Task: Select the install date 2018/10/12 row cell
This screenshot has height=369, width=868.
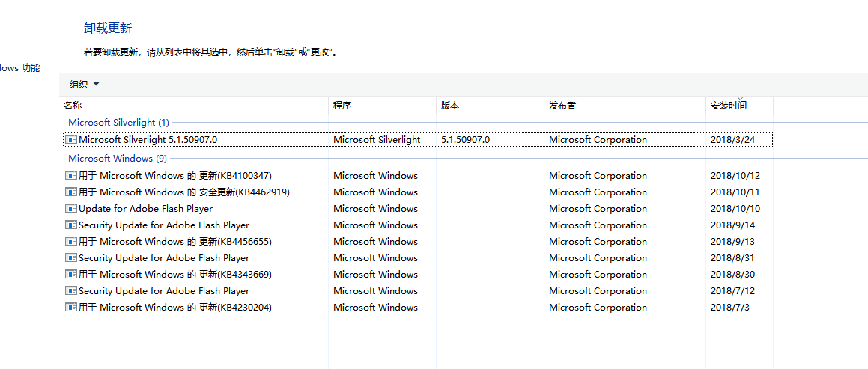Action: point(735,176)
